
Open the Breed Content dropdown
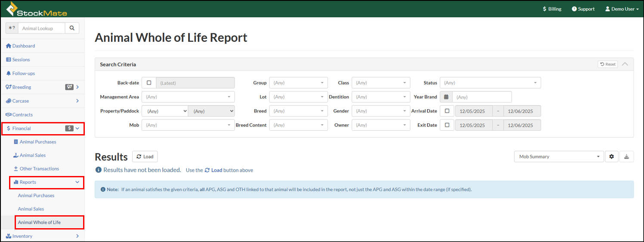tap(298, 125)
